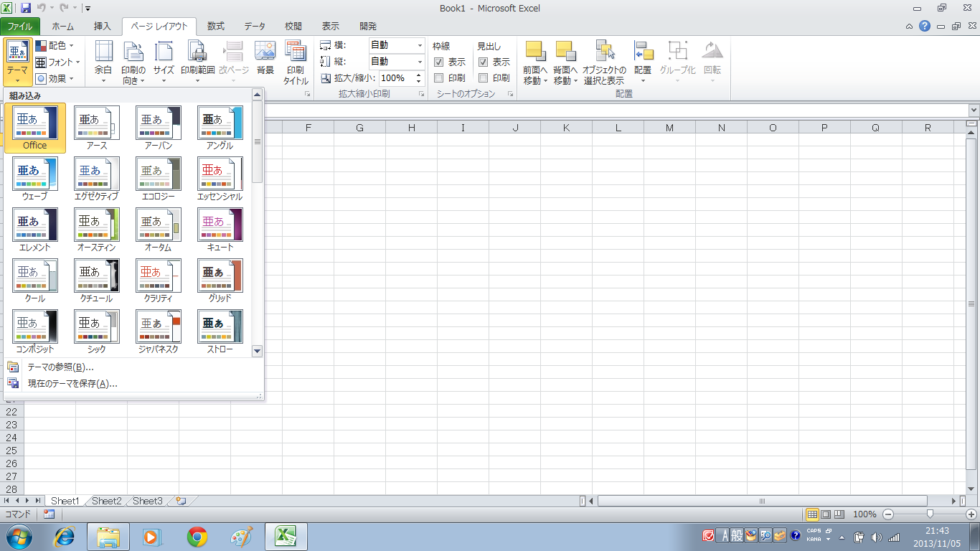Click テーマの参照 browse themes option
This screenshot has height=551, width=980.
tap(60, 367)
